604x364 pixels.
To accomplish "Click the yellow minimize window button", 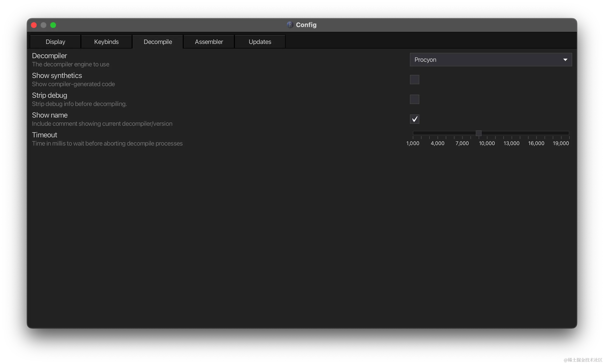I will coord(43,25).
